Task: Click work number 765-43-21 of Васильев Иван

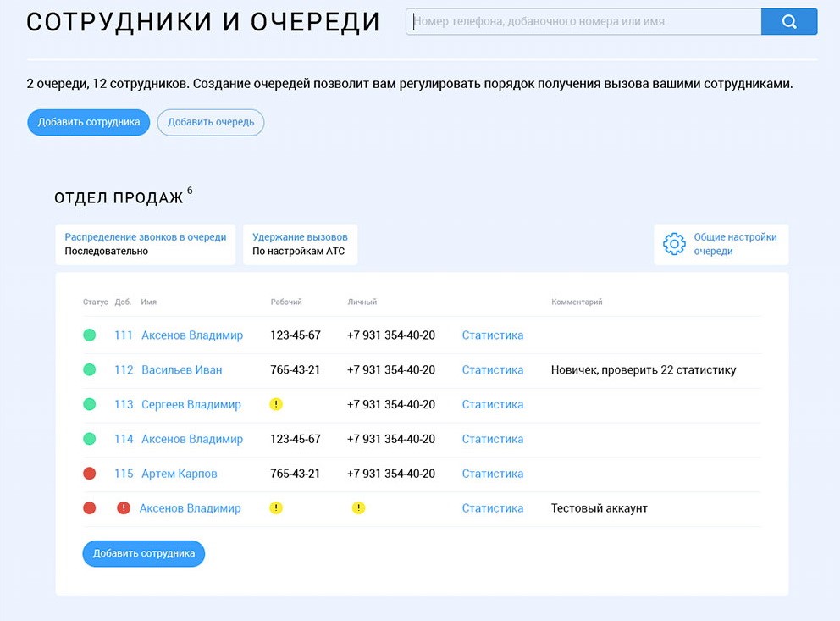Action: [x=295, y=369]
